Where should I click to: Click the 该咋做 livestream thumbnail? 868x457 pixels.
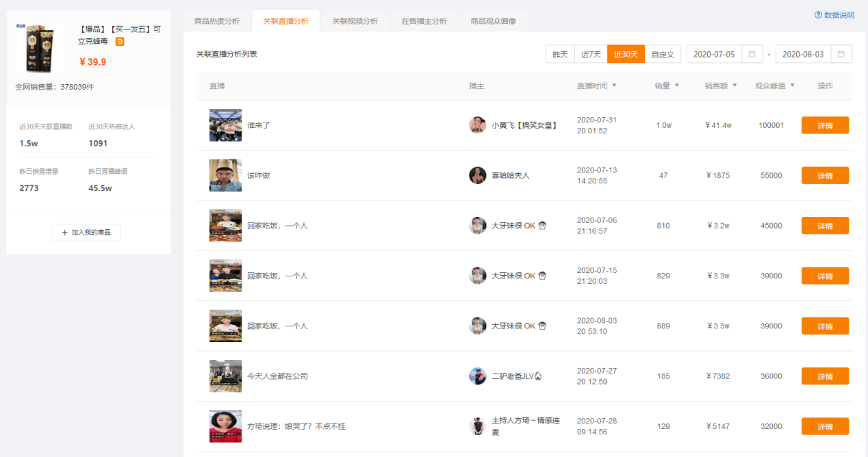click(x=225, y=175)
